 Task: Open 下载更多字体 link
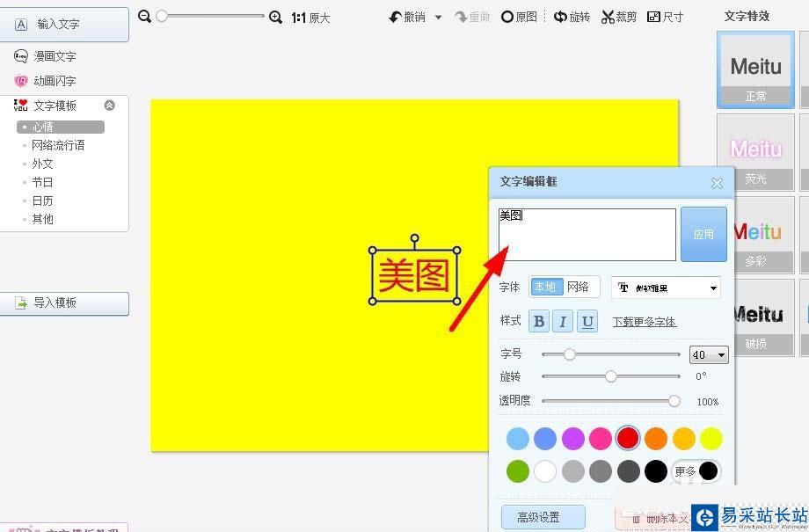(645, 322)
